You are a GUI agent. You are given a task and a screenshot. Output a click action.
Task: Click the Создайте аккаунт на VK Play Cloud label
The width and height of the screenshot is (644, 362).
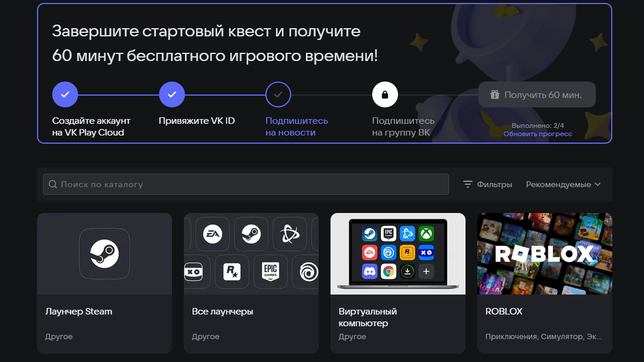[x=91, y=126]
